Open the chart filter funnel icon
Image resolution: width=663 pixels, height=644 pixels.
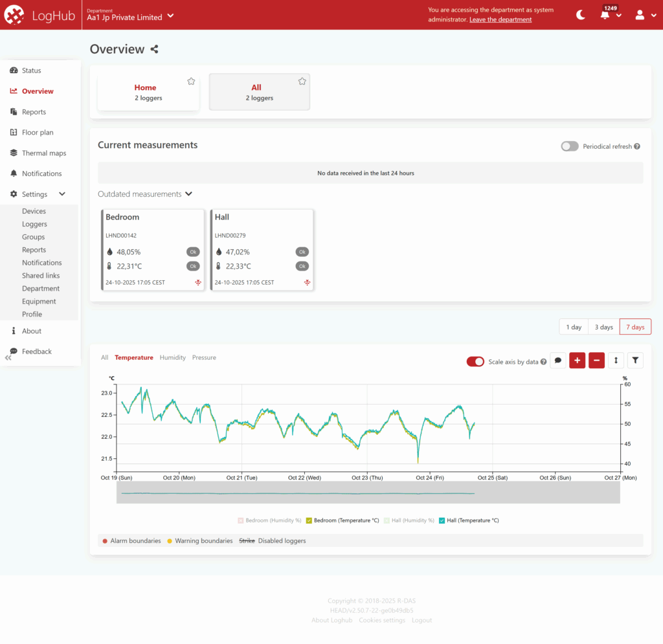(635, 361)
